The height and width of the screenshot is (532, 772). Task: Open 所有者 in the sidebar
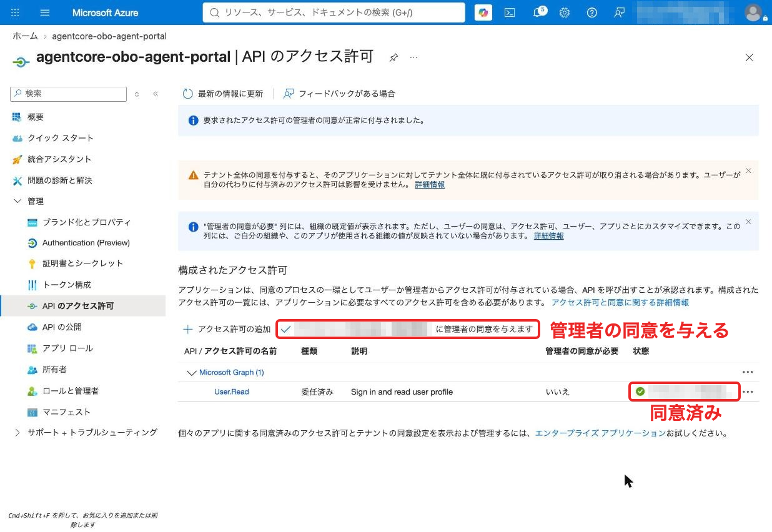point(54,370)
